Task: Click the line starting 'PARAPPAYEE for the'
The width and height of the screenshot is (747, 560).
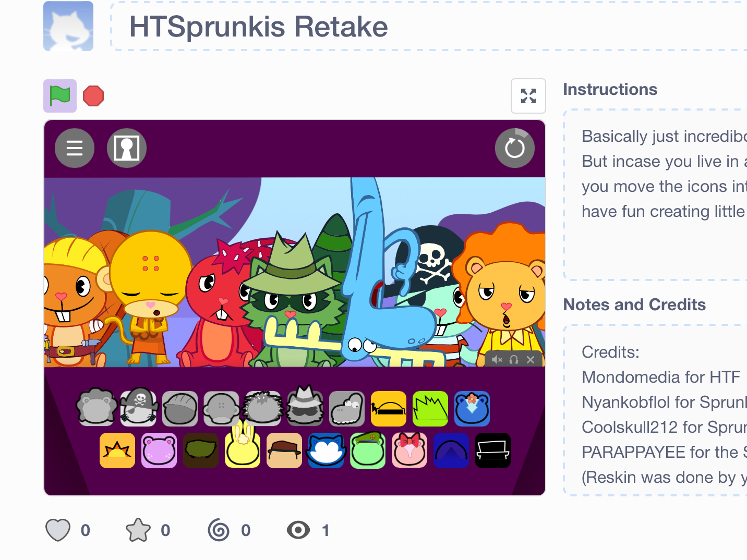Action: 664,452
